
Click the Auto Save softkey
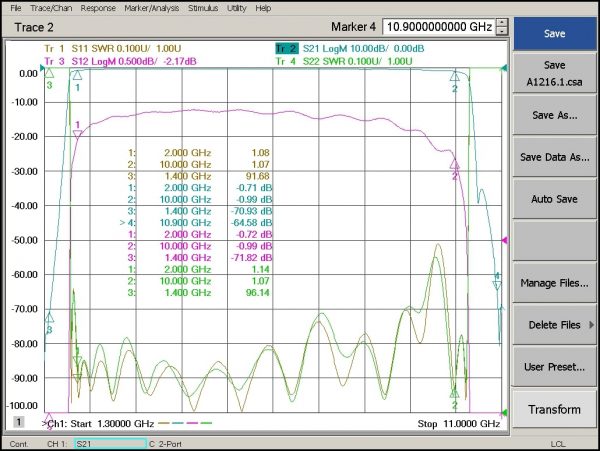coord(554,199)
